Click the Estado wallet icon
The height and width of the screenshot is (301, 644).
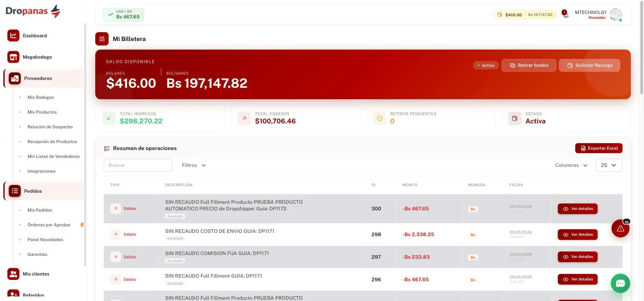pyautogui.click(x=515, y=119)
